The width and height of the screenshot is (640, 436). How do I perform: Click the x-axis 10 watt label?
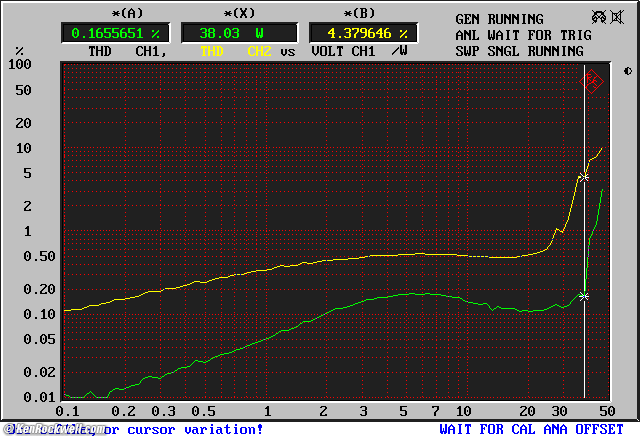tap(463, 411)
